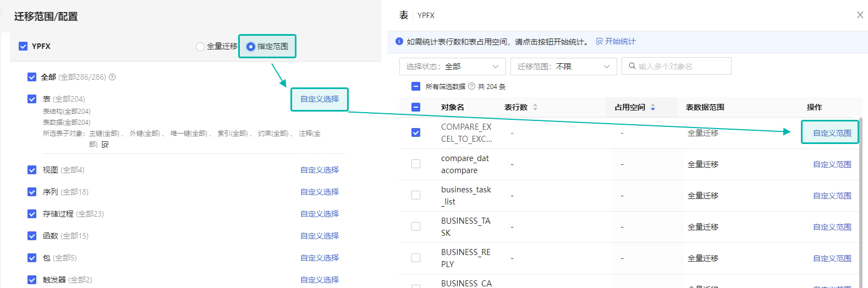The width and height of the screenshot is (868, 288).
Task: Click 自定义范围 for COMPARE_EXCEL_TO_EXC row
Action: click(832, 133)
